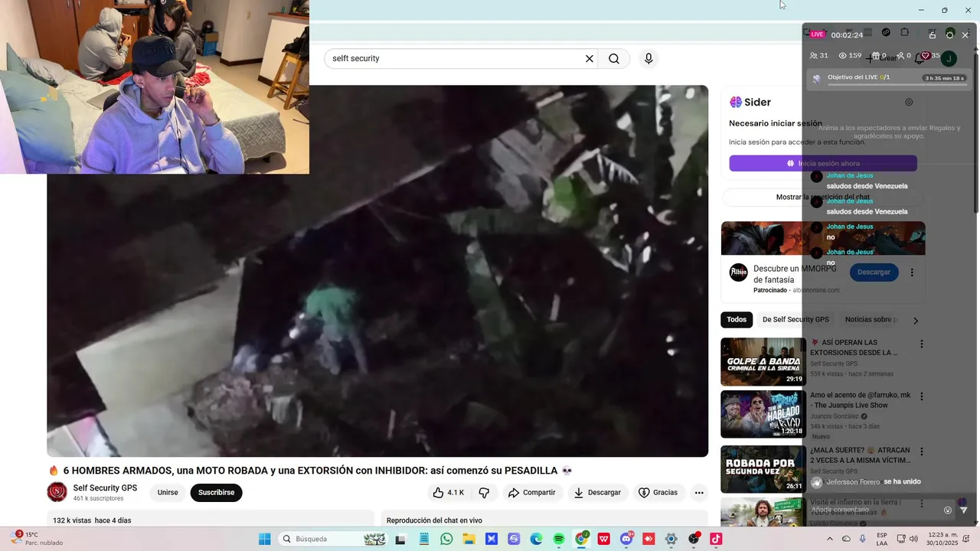Open options menu for Amo el acento video
The height and width of the screenshot is (551, 980).
[x=922, y=396]
